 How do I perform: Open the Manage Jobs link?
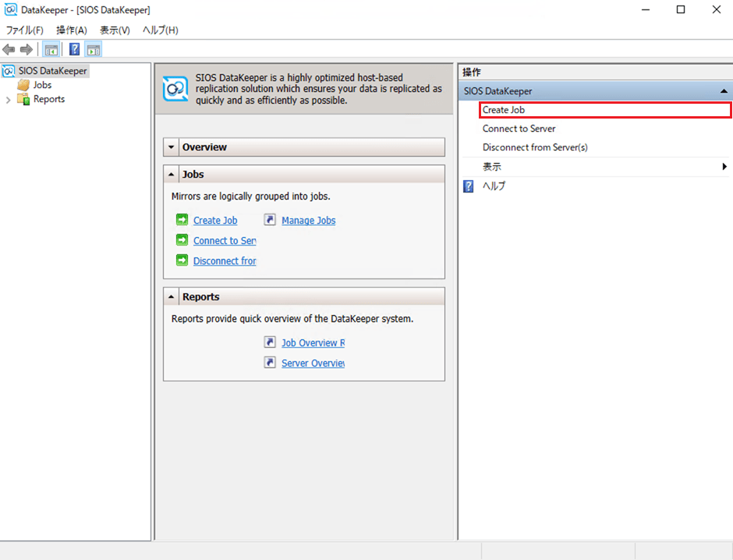point(309,220)
